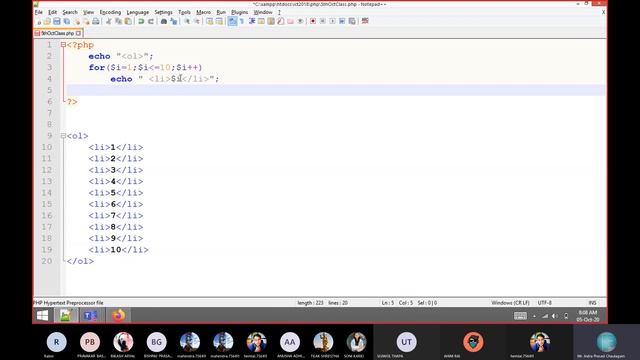640x360 pixels.
Task: Click the Paste toolbar icon
Action: pyautogui.click(x=128, y=21)
